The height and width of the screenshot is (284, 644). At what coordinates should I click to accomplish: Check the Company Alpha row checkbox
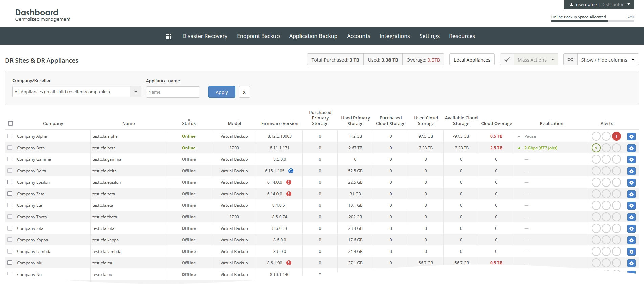[x=10, y=136]
